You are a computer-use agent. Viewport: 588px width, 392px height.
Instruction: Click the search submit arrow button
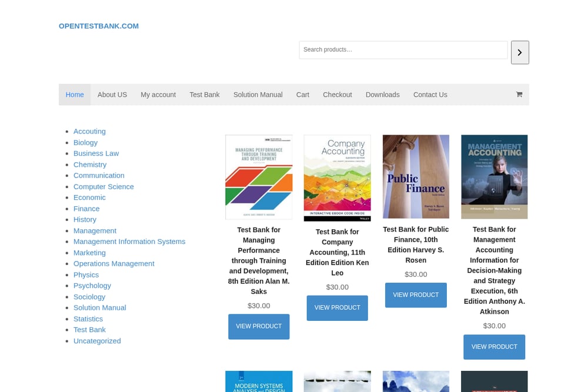(520, 52)
